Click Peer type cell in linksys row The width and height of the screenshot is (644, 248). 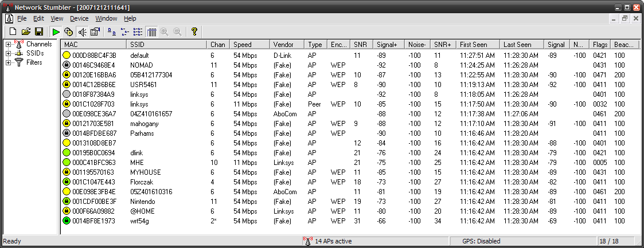point(314,104)
